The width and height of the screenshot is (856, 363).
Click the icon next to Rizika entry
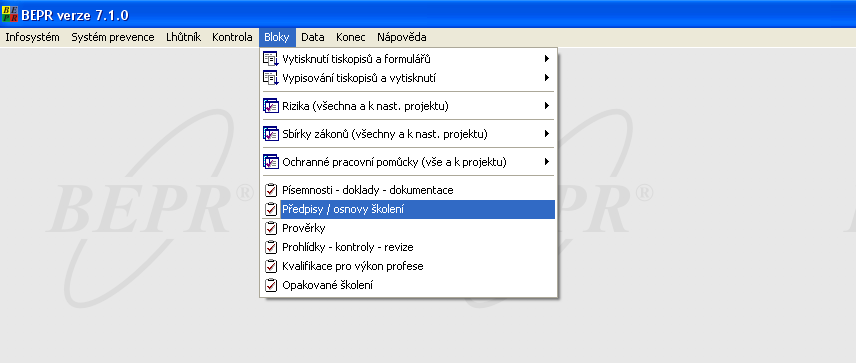tap(271, 106)
